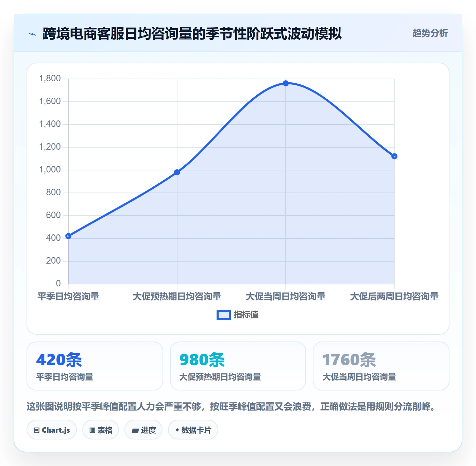Click the 趋势分析 label in the header

[430, 33]
